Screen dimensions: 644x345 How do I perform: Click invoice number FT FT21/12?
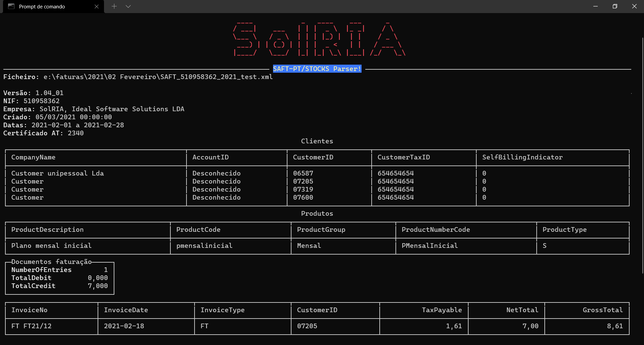point(31,326)
